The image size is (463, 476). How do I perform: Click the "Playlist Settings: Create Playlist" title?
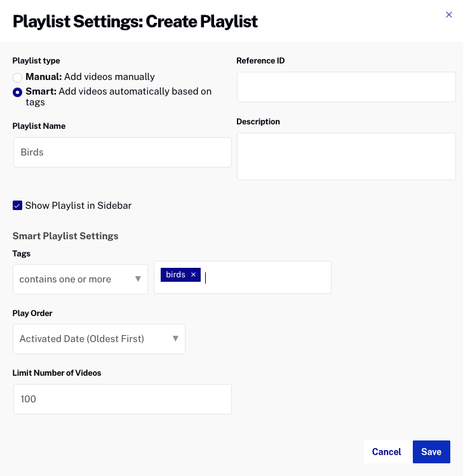(135, 21)
